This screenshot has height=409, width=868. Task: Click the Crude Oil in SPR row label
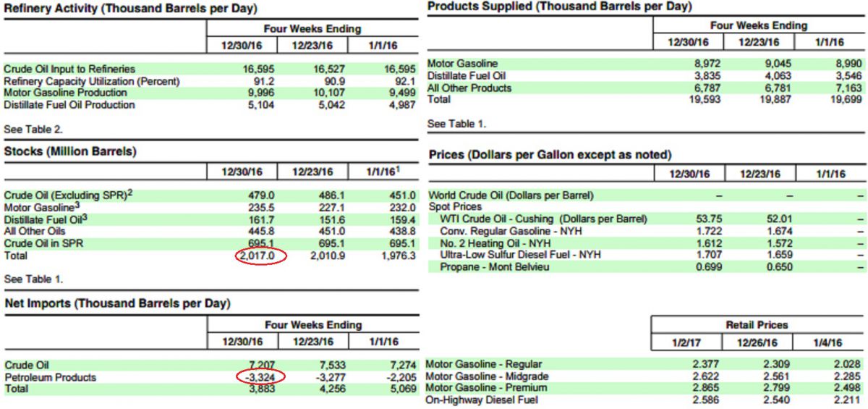tap(42, 243)
